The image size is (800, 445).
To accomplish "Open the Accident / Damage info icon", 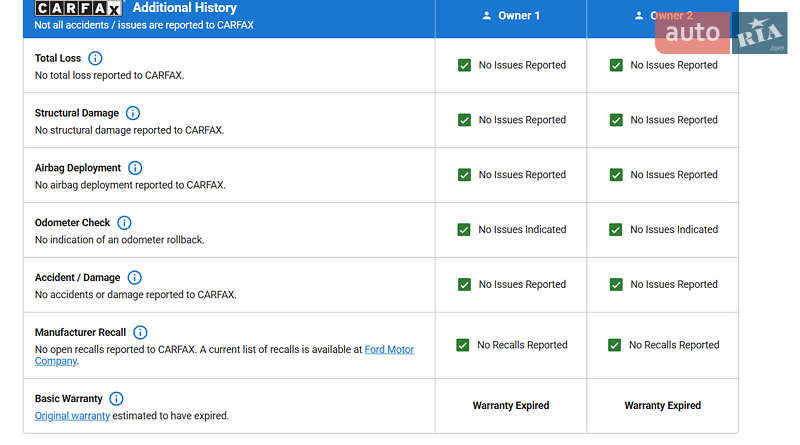I will [134, 278].
